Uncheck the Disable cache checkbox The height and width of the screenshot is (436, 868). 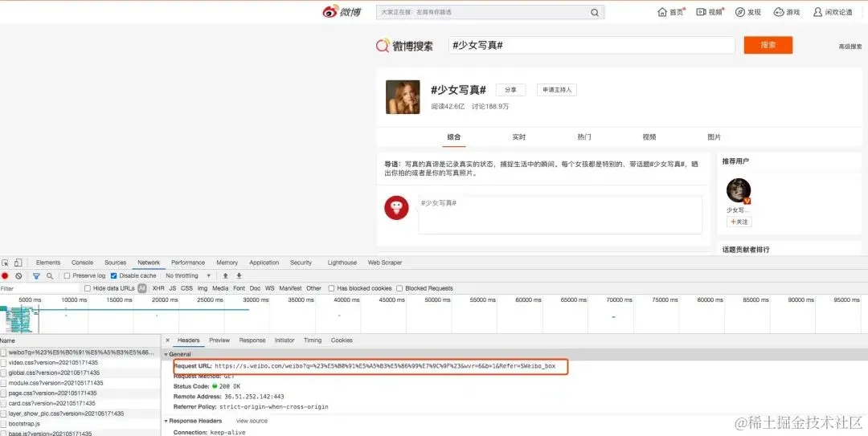tap(113, 275)
